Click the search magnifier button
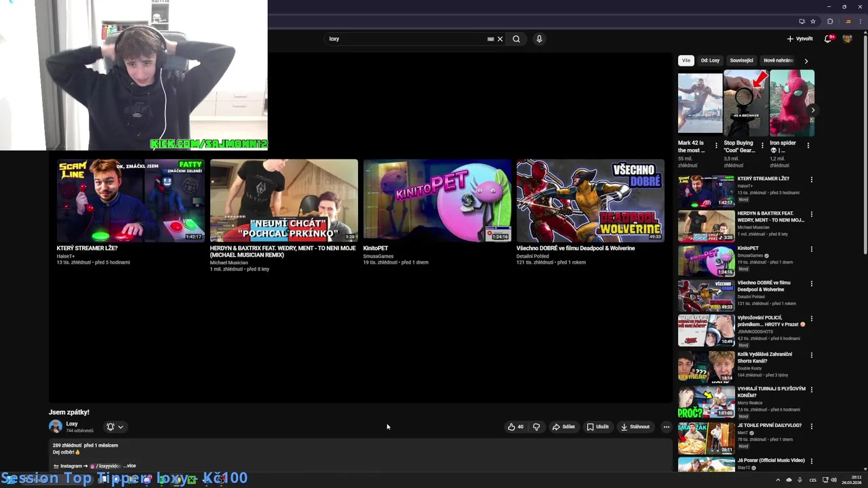Viewport: 868px width, 488px height. (516, 39)
